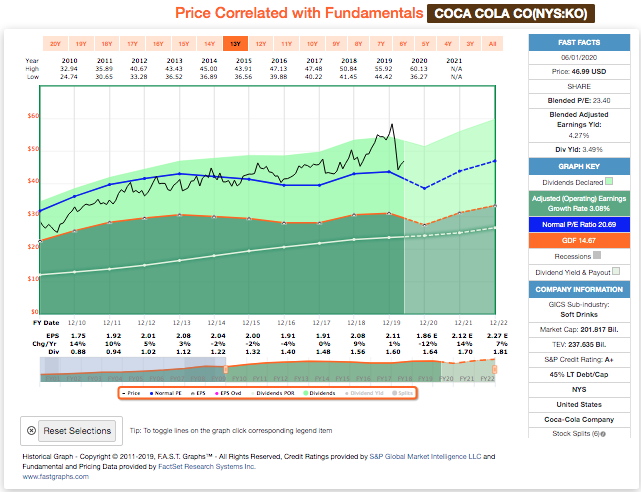This screenshot has width=641, height=492.
Task: Click the 45% LT Debt/Cap entry
Action: [579, 374]
